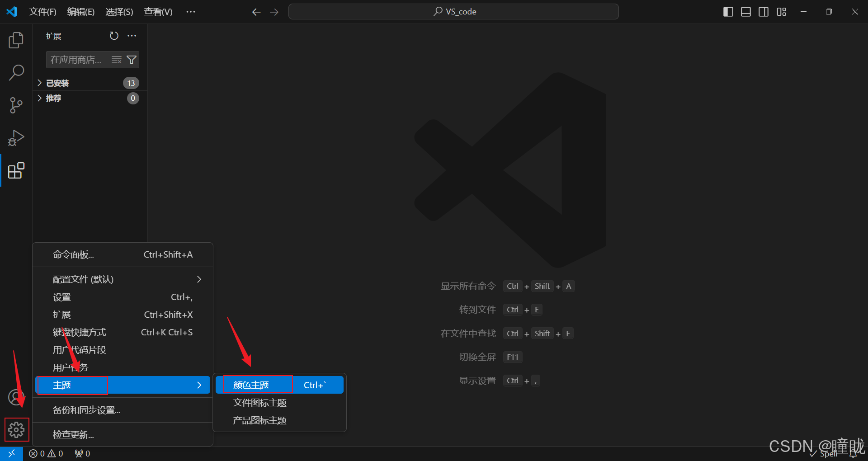Select 备份和同步设置... entry
Viewport: 868px width, 461px height.
[x=123, y=410]
